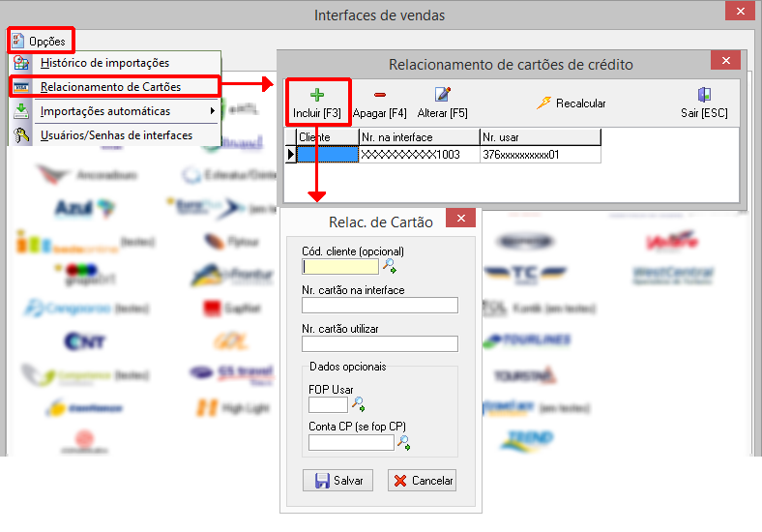762x532 pixels.
Task: Click the TC interface logo
Action: point(525,274)
